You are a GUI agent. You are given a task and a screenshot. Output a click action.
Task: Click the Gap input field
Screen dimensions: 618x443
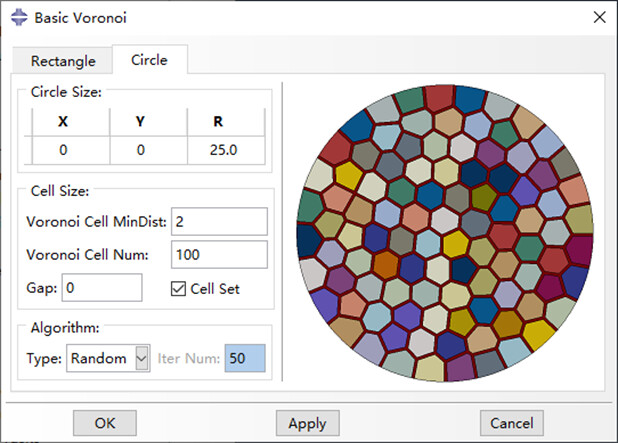point(102,288)
